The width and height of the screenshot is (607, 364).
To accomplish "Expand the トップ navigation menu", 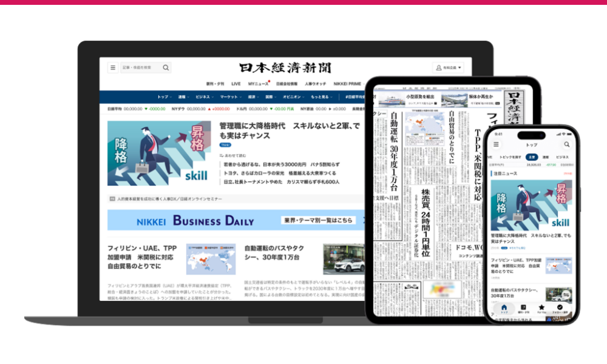I will tap(164, 97).
